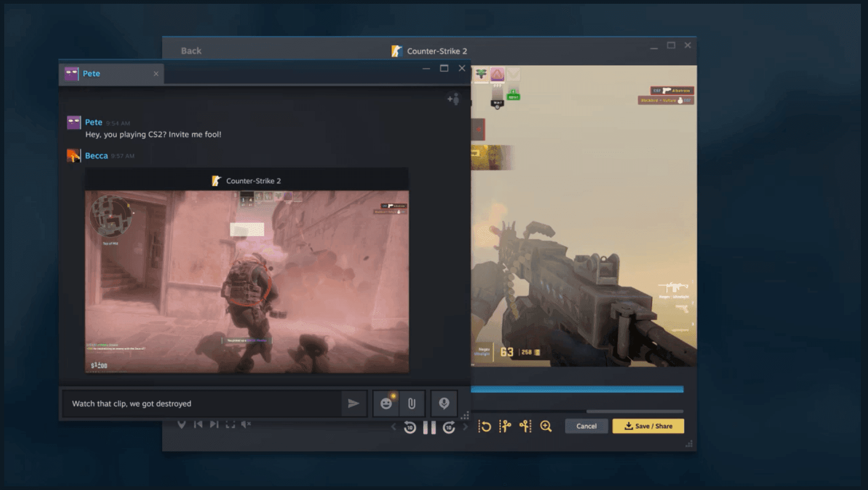The height and width of the screenshot is (490, 868).
Task: Step one frame forward with right chevron
Action: 465,427
